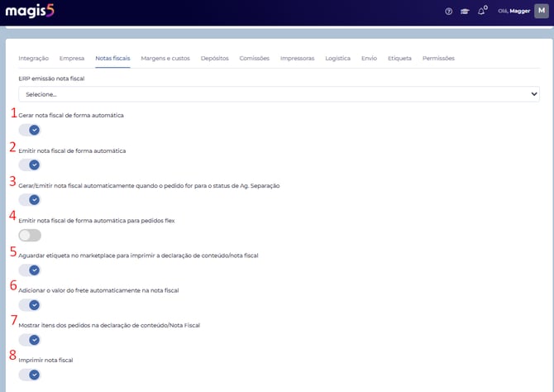Open the Margens e custos tab
The image size is (554, 392).
(x=165, y=59)
